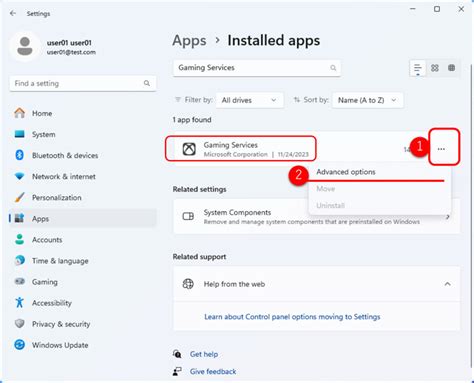
Task: Open System settings
Action: (83, 134)
